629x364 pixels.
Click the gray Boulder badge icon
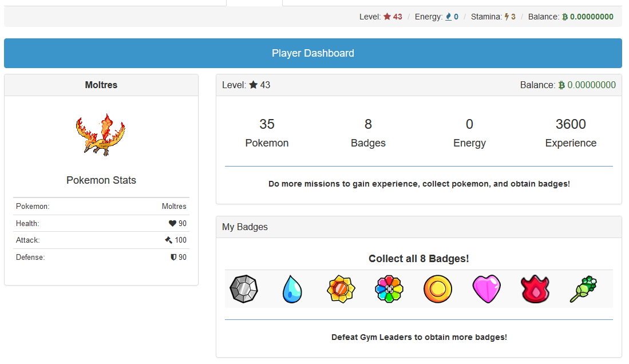click(243, 289)
